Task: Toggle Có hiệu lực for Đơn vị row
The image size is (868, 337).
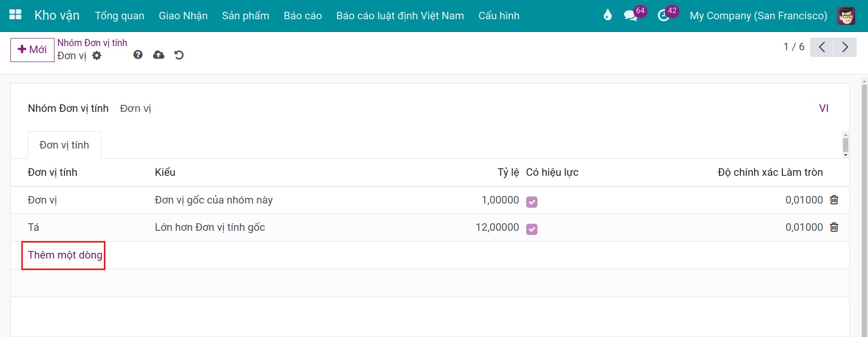Action: (532, 202)
